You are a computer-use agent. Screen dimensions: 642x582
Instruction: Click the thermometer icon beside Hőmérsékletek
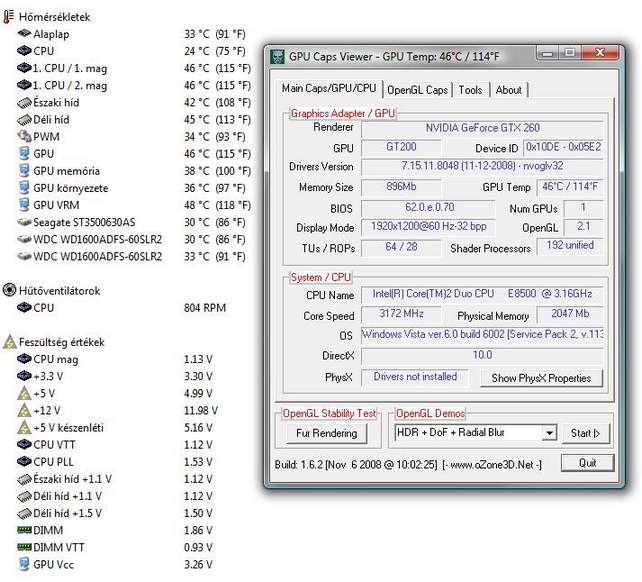(x=8, y=17)
